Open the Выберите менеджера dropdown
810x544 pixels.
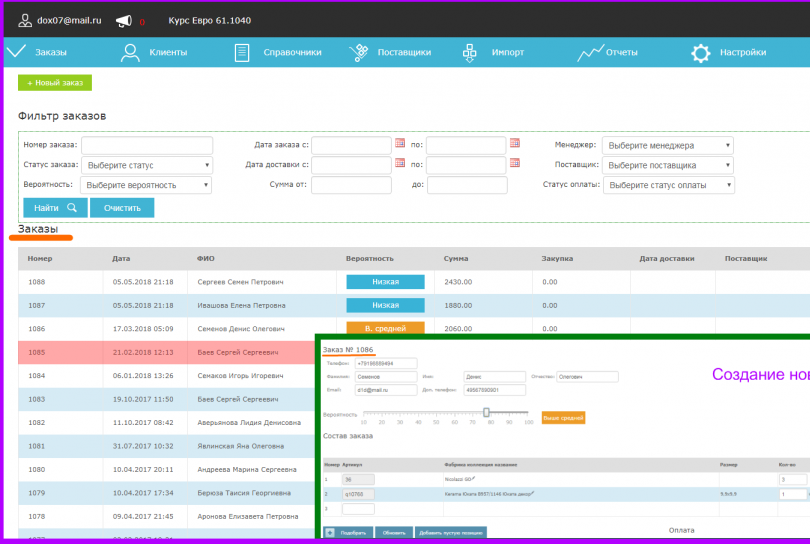(x=667, y=146)
